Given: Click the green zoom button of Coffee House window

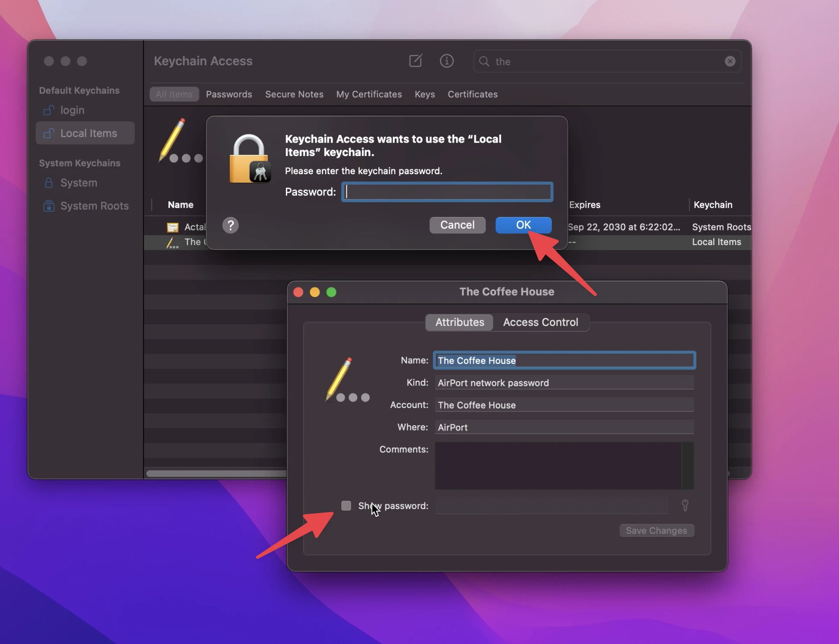Looking at the screenshot, I should pyautogui.click(x=331, y=292).
